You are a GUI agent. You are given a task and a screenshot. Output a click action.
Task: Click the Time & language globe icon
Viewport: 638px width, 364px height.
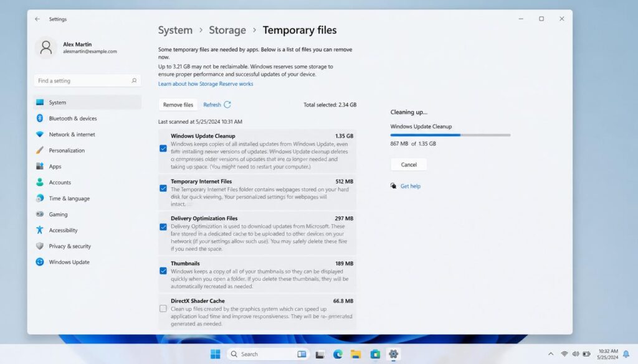tap(39, 198)
